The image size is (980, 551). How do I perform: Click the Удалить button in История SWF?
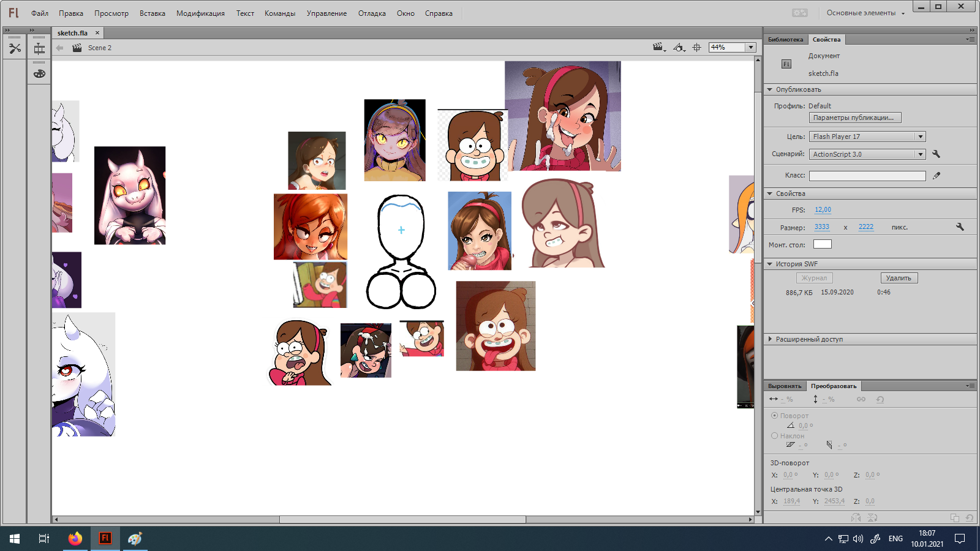pos(899,278)
